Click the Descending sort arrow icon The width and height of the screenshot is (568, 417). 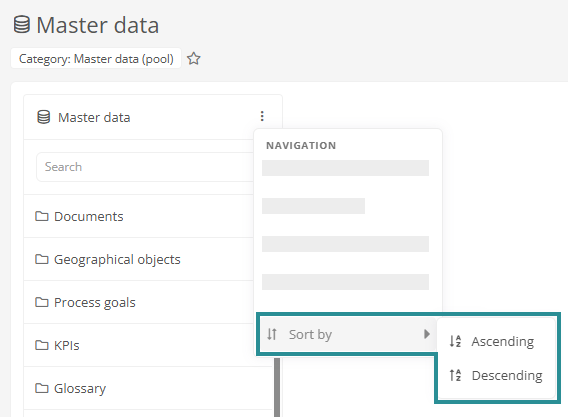click(x=455, y=375)
